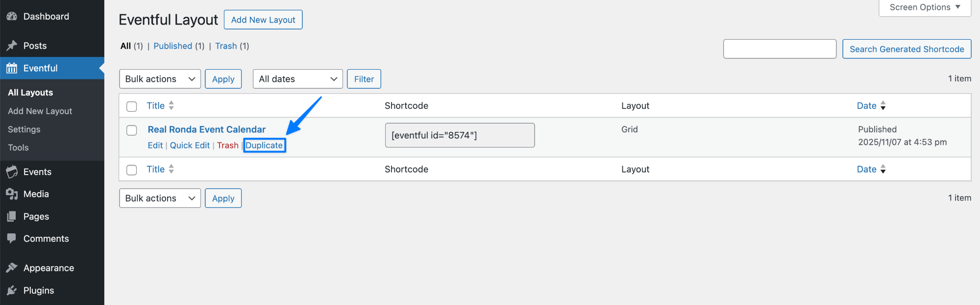980x305 pixels.
Task: Duplicate the Real Ronda Event Calendar layout
Action: (265, 145)
